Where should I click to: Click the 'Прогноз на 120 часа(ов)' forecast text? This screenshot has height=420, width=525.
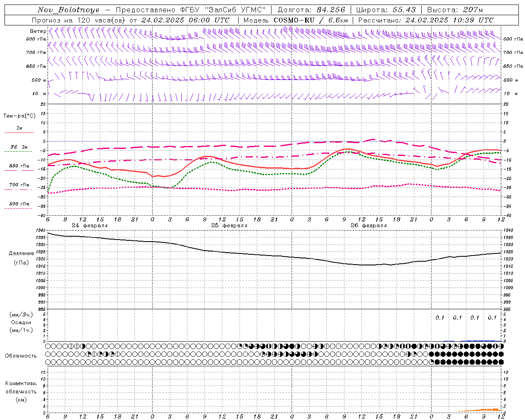pos(78,20)
